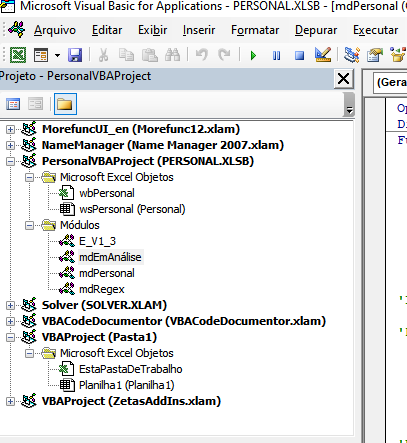Viewport: 407px width, 443px height.
Task: Select Planilha1 (Planilha1) worksheet object
Action: [x=127, y=385]
